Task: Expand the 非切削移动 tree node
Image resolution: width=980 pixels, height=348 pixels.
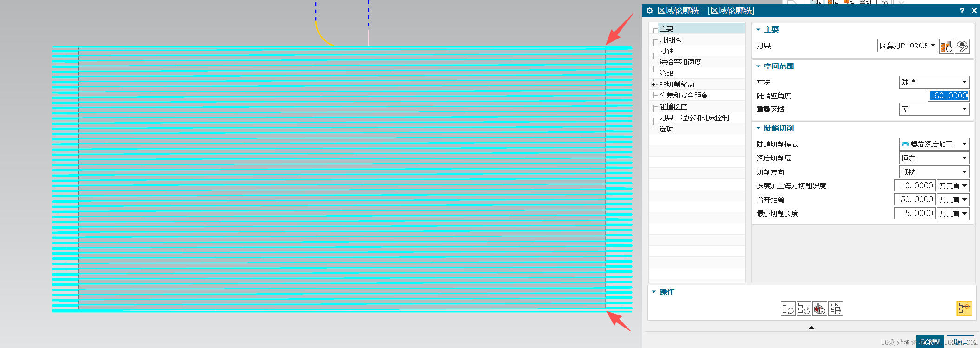Action: pyautogui.click(x=653, y=85)
